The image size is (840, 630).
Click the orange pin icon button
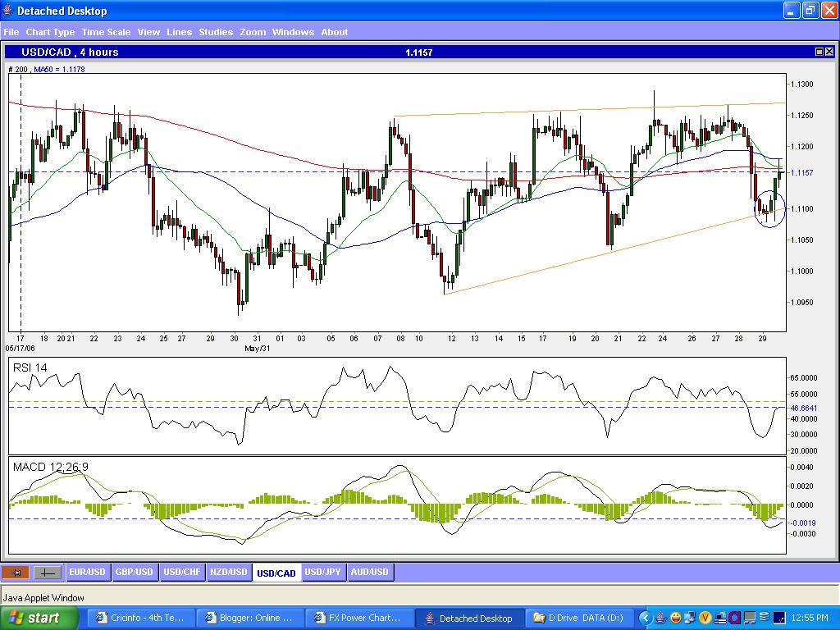tap(15, 573)
